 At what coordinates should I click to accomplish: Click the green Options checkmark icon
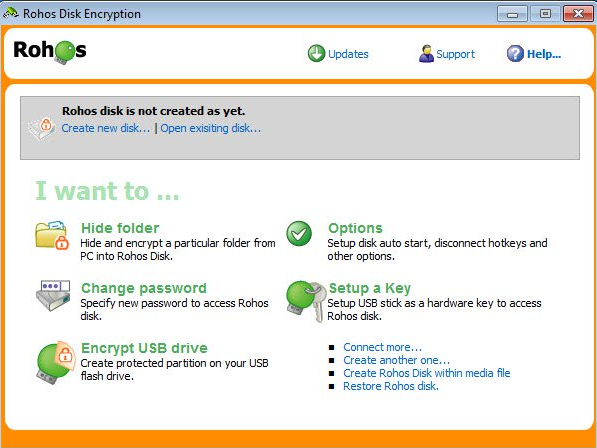[x=299, y=233]
